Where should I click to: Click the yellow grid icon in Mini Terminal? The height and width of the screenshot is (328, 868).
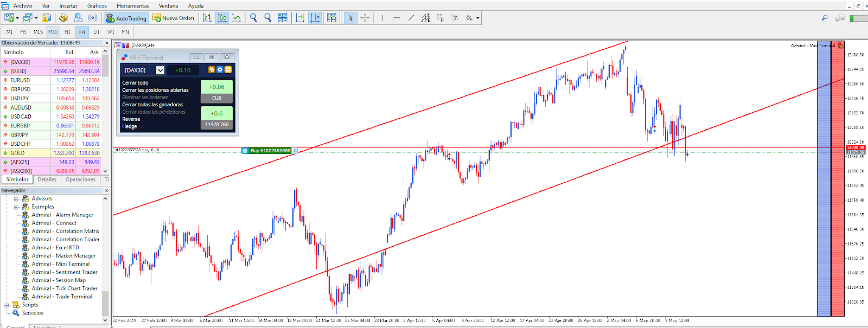tap(228, 69)
